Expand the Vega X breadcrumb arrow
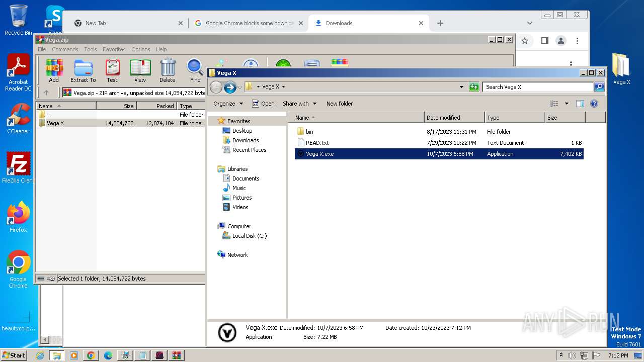This screenshot has height=362, width=644. (x=283, y=87)
